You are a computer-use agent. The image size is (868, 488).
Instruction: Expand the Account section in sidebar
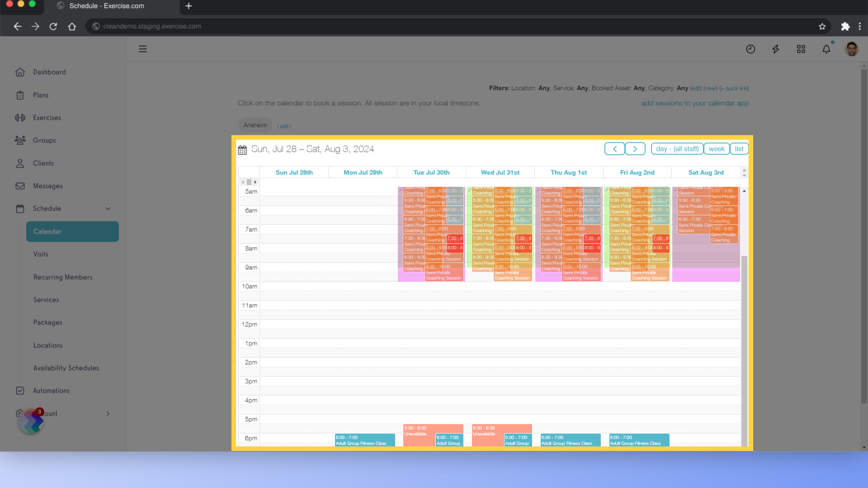coord(108,413)
